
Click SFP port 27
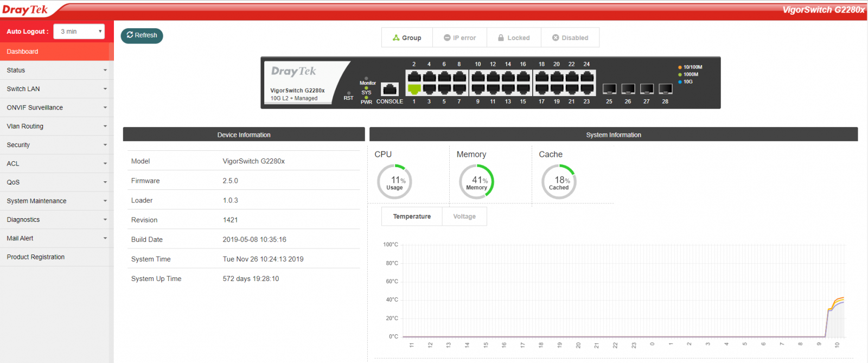pyautogui.click(x=647, y=89)
